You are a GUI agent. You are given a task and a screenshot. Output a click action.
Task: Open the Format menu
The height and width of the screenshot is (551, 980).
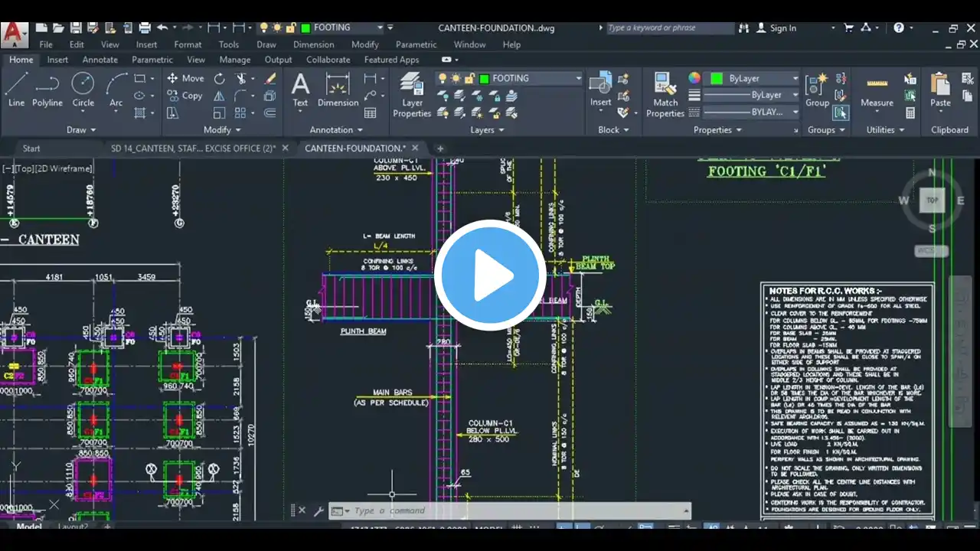pyautogui.click(x=188, y=44)
